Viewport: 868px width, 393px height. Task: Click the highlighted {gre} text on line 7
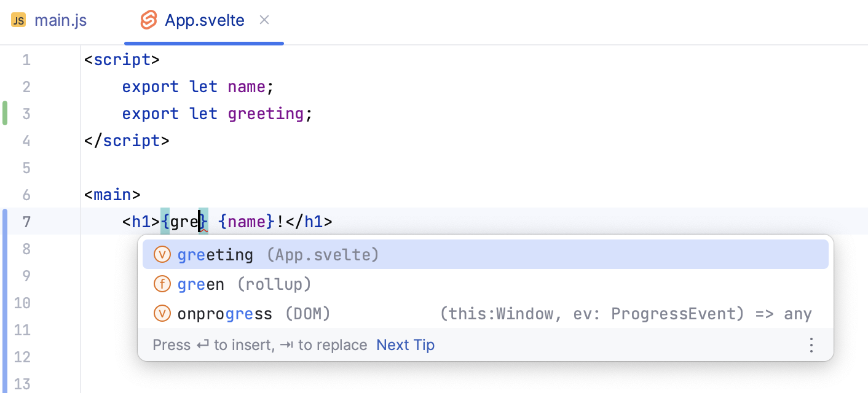coord(183,222)
